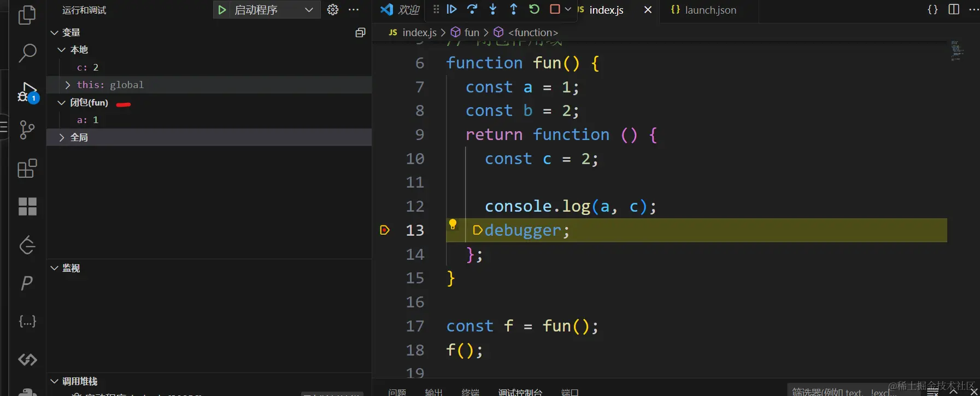Switch to the index.js tab
Image resolution: width=980 pixels, height=396 pixels.
606,10
